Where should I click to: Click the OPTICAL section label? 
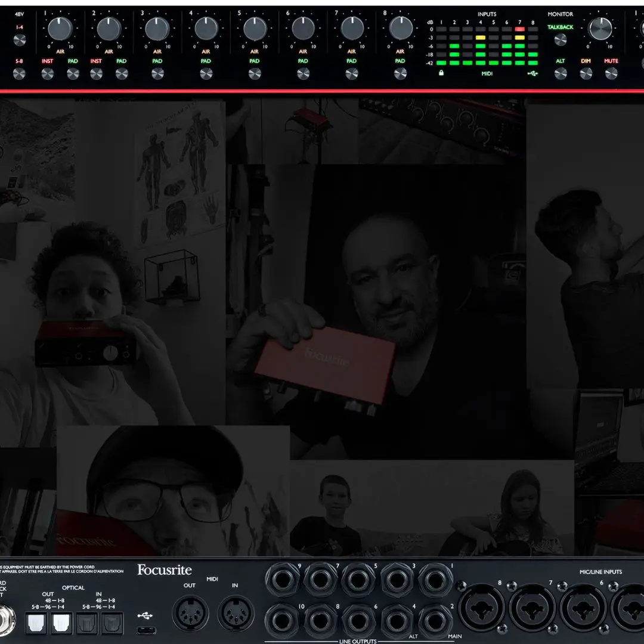point(73,588)
